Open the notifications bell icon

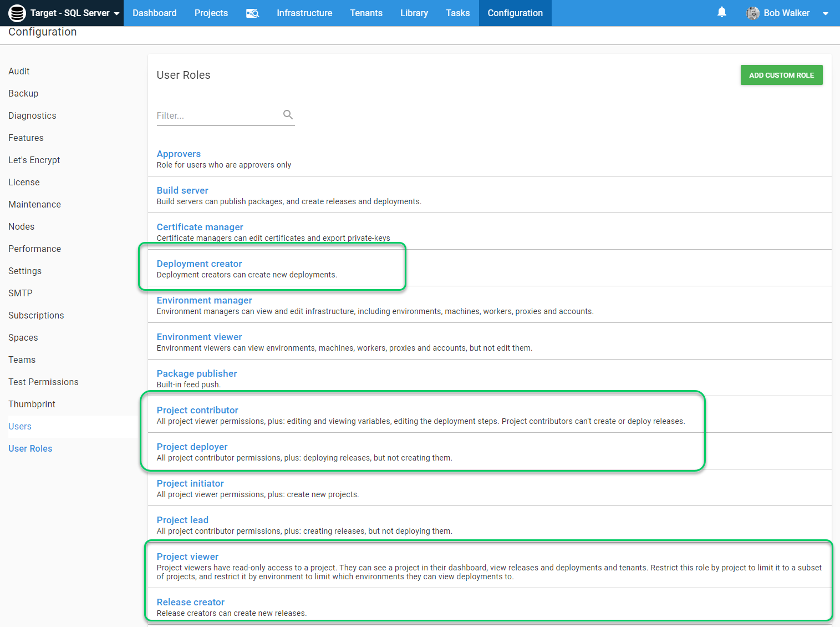tap(721, 12)
